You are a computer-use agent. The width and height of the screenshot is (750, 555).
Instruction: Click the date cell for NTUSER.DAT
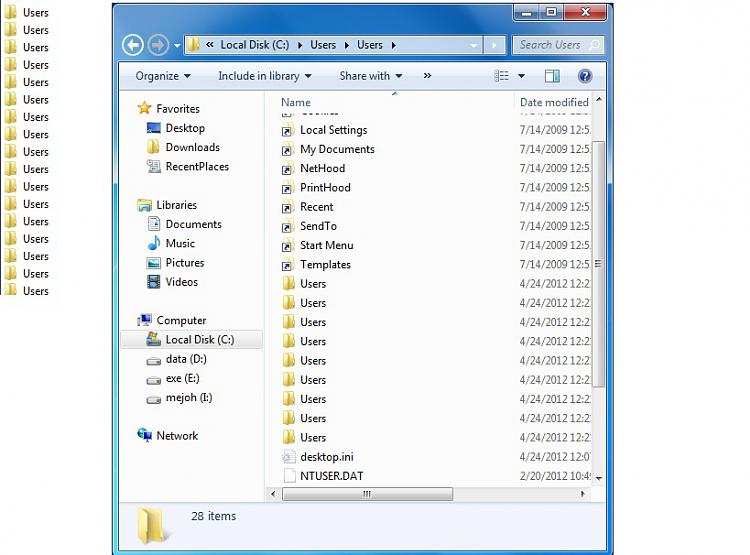[555, 476]
